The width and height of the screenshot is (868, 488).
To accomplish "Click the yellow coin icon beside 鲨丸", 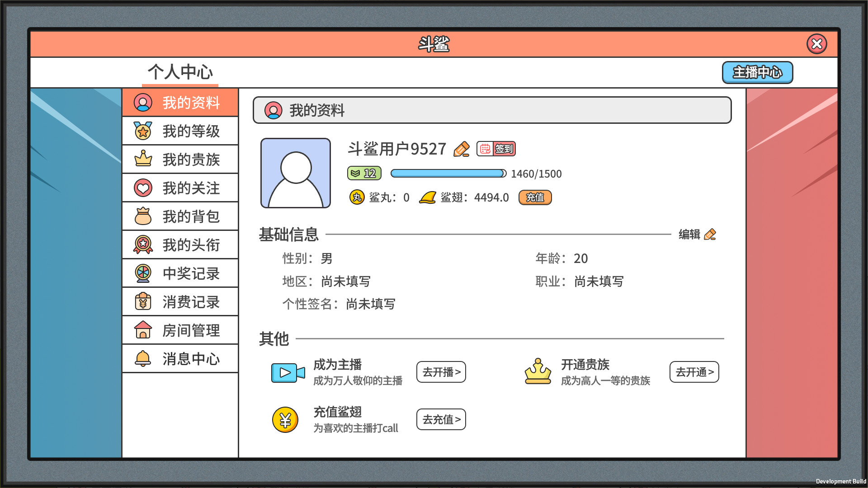I will 357,197.
